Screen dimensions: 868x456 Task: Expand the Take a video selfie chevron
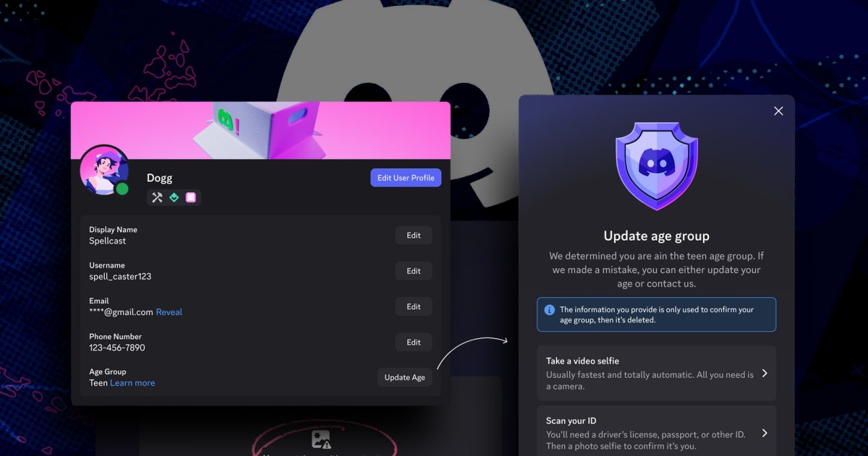pyautogui.click(x=765, y=374)
